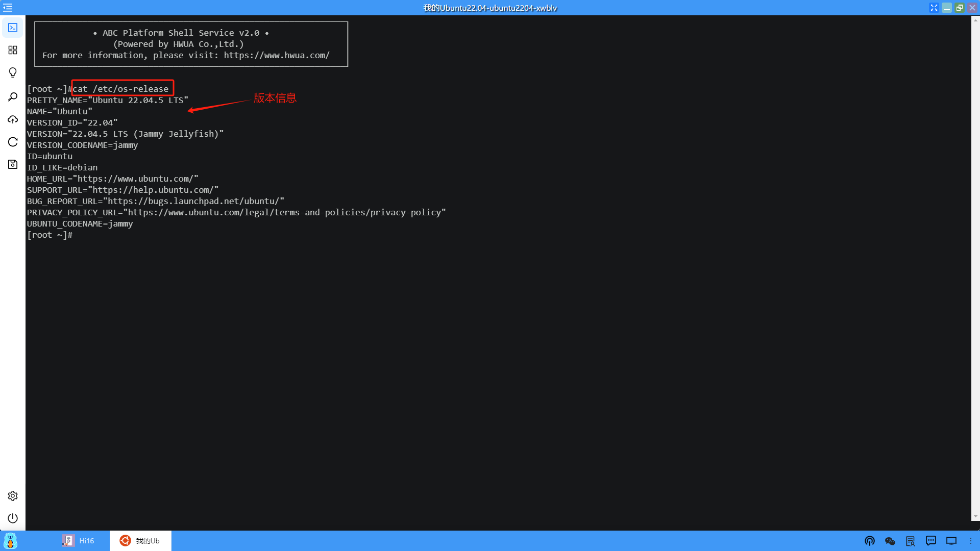Click the circular refresh/restart icon
The width and height of the screenshot is (980, 551).
point(13,142)
